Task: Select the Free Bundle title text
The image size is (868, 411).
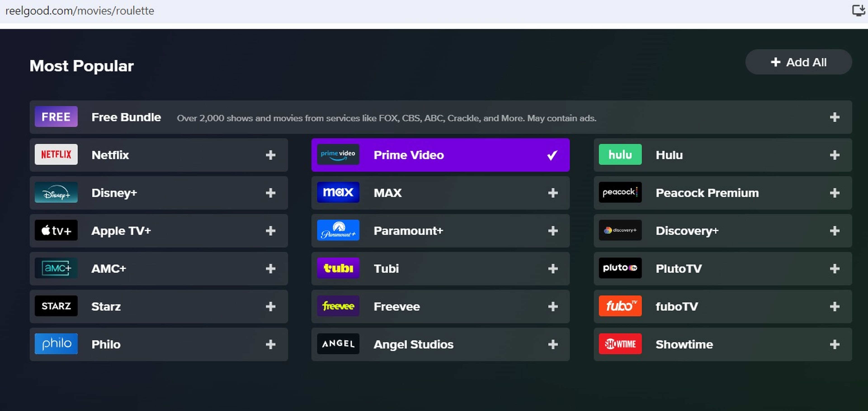Action: coord(126,117)
